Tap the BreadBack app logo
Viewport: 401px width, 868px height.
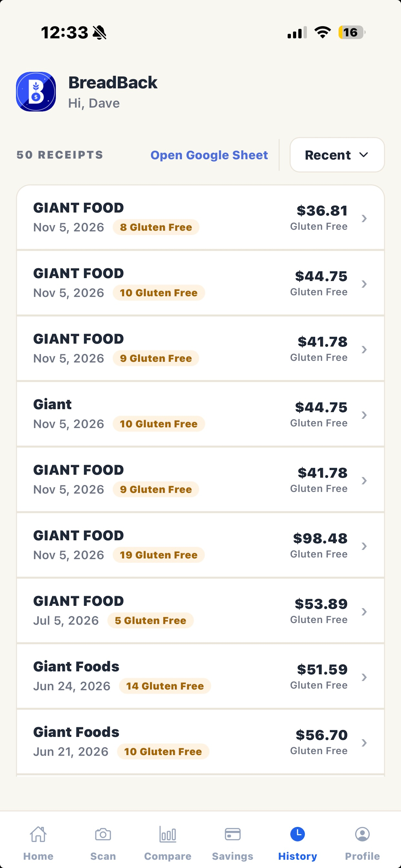36,92
